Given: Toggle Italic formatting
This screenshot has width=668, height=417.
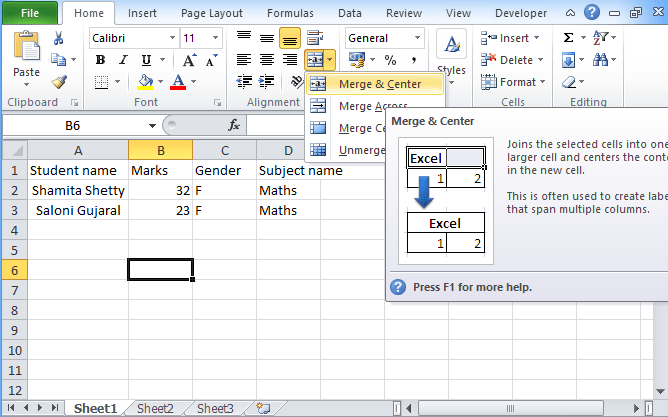Looking at the screenshot, I should click(123, 60).
